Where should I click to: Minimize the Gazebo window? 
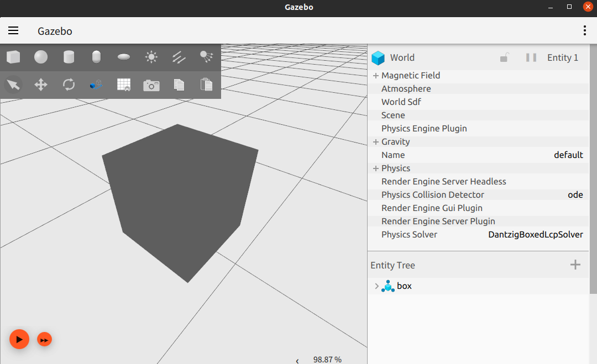coord(551,7)
